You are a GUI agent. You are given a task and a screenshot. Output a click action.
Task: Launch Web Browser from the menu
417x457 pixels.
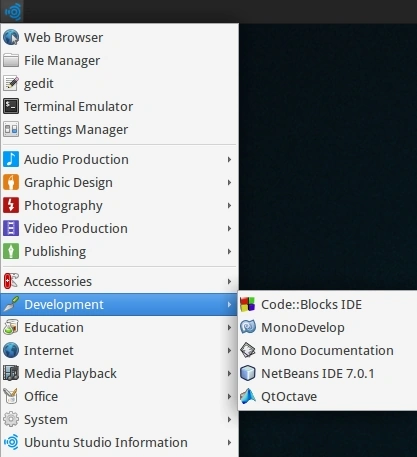click(119, 37)
